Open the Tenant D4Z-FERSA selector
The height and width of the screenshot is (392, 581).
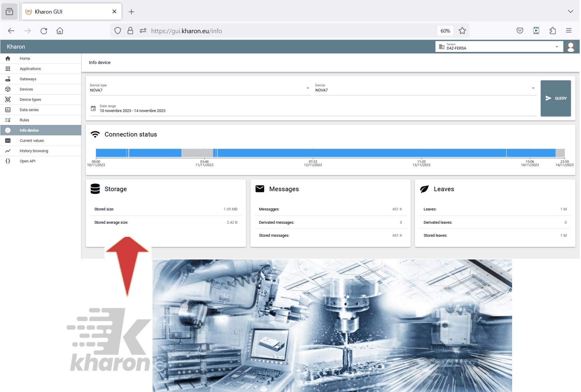click(499, 47)
